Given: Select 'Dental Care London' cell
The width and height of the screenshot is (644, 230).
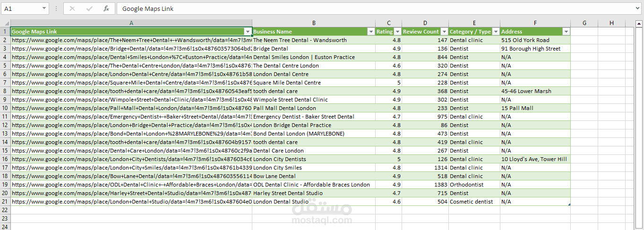Looking at the screenshot, I should click(314, 151).
